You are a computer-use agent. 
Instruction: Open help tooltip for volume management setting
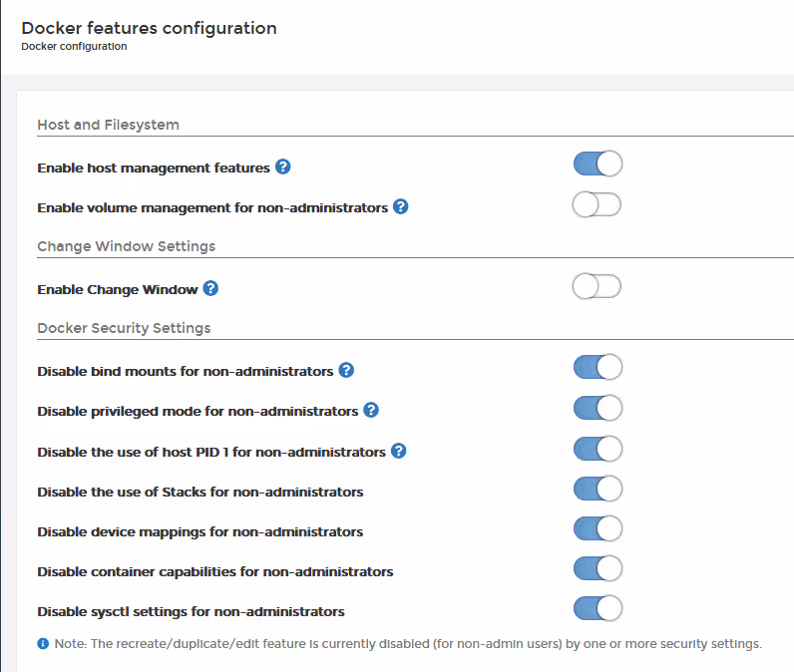click(x=401, y=206)
